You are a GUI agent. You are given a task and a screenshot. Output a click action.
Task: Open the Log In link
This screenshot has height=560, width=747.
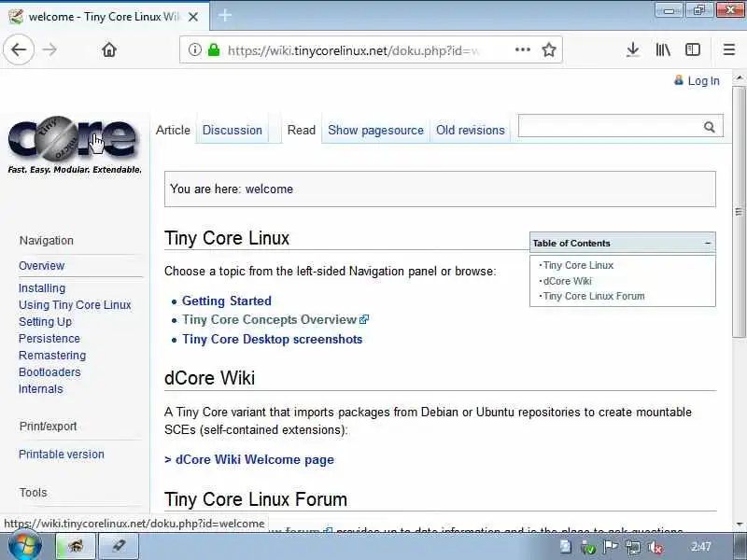click(x=703, y=81)
